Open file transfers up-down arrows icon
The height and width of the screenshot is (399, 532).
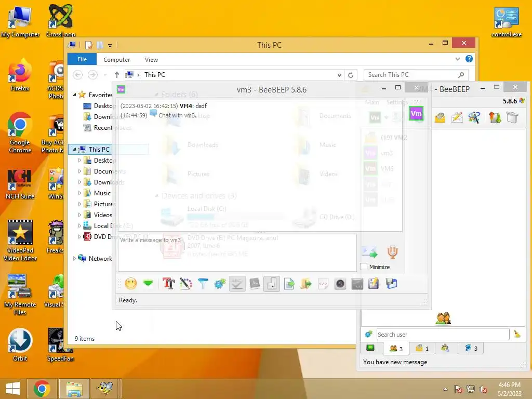[x=495, y=117]
